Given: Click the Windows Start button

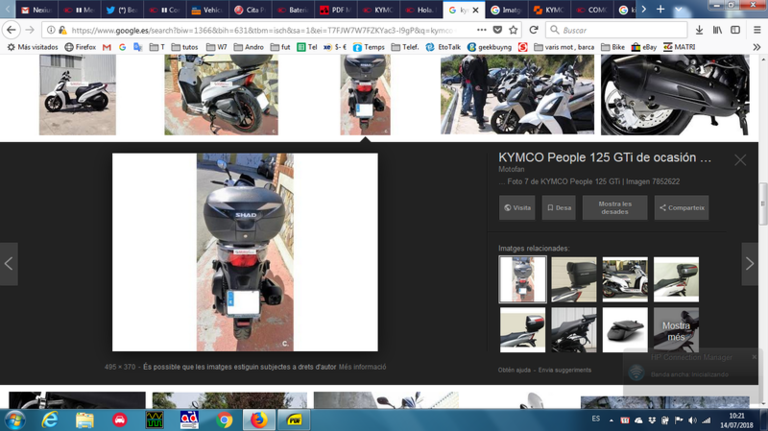Looking at the screenshot, I should pos(14,419).
